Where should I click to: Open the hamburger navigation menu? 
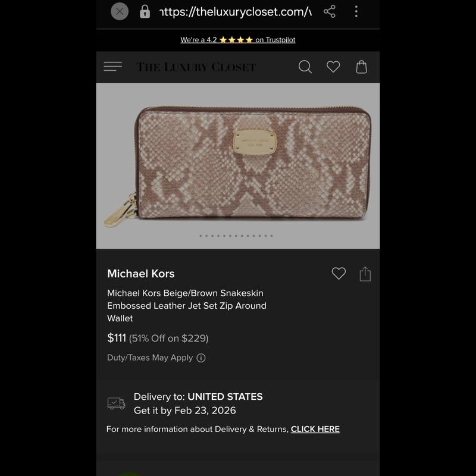(x=112, y=67)
